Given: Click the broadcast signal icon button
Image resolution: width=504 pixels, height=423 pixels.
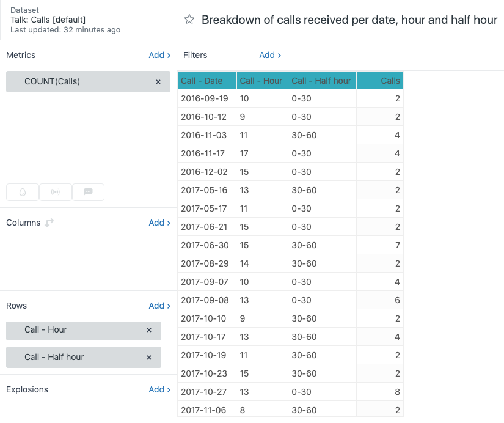Looking at the screenshot, I should 56,192.
